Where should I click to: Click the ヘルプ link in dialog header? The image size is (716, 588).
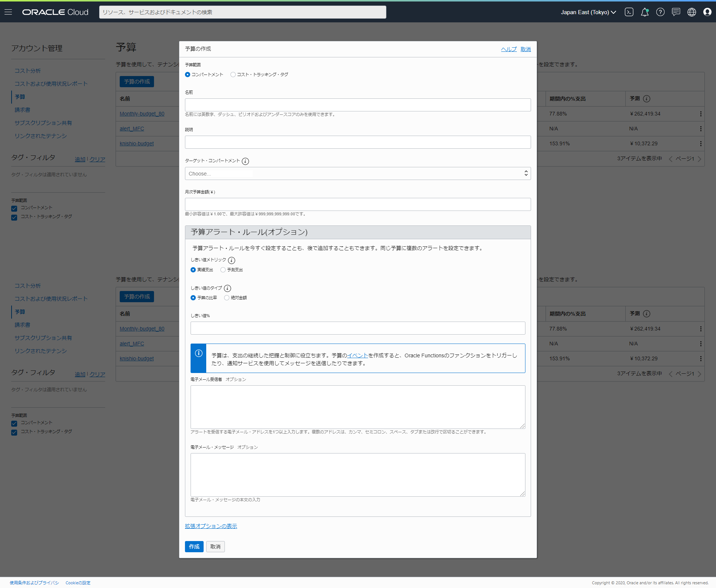click(508, 49)
